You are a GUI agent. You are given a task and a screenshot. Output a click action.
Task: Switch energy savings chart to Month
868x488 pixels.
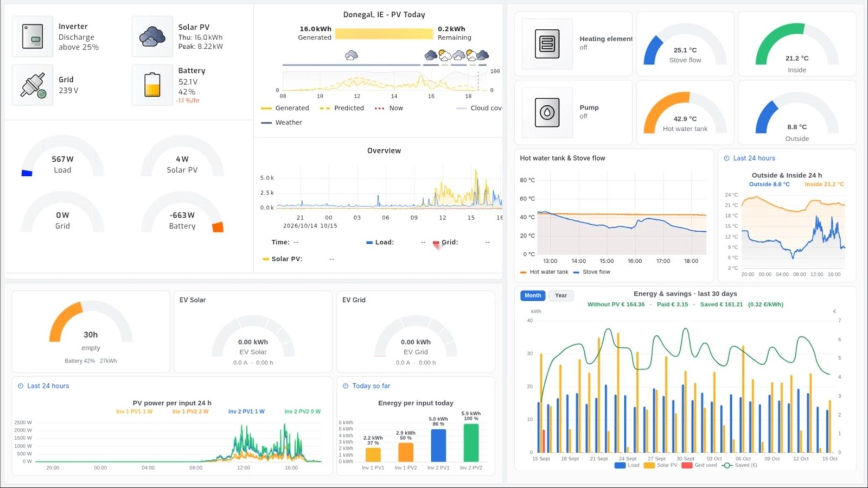click(x=533, y=295)
